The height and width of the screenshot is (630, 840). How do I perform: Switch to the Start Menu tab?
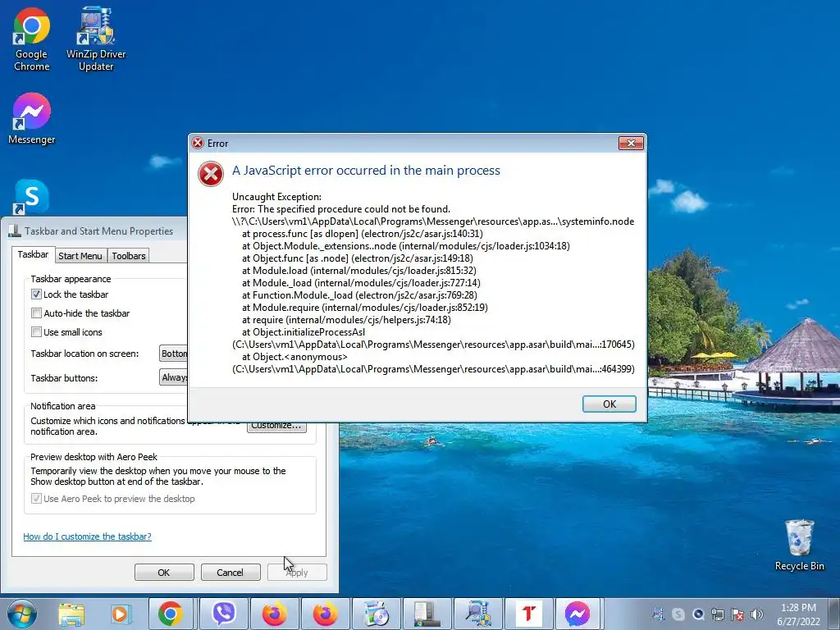point(80,256)
